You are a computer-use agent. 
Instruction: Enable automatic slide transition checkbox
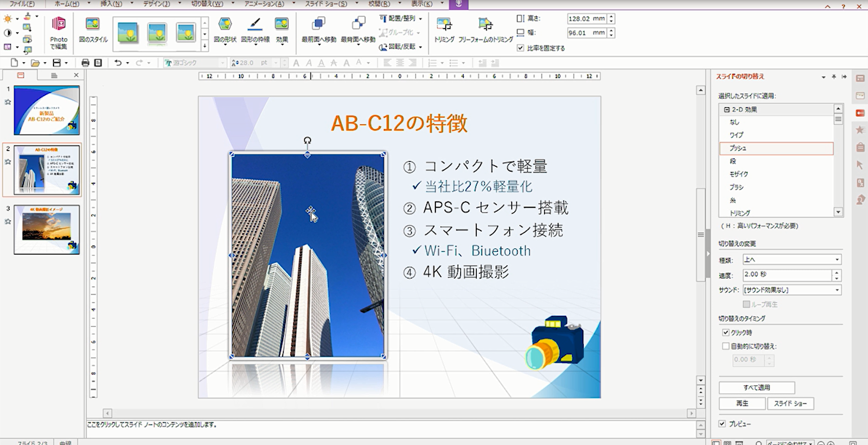(725, 346)
